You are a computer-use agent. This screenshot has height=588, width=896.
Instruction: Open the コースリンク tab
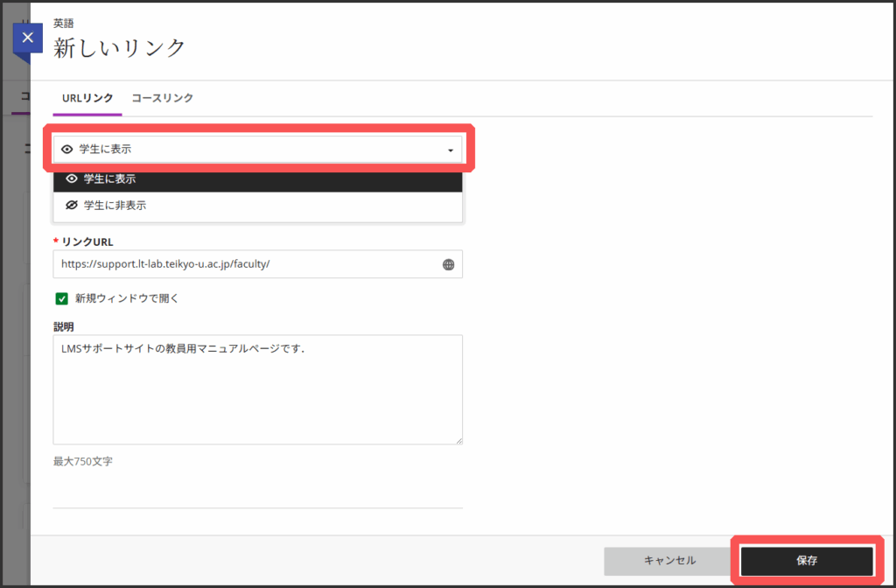[x=163, y=98]
